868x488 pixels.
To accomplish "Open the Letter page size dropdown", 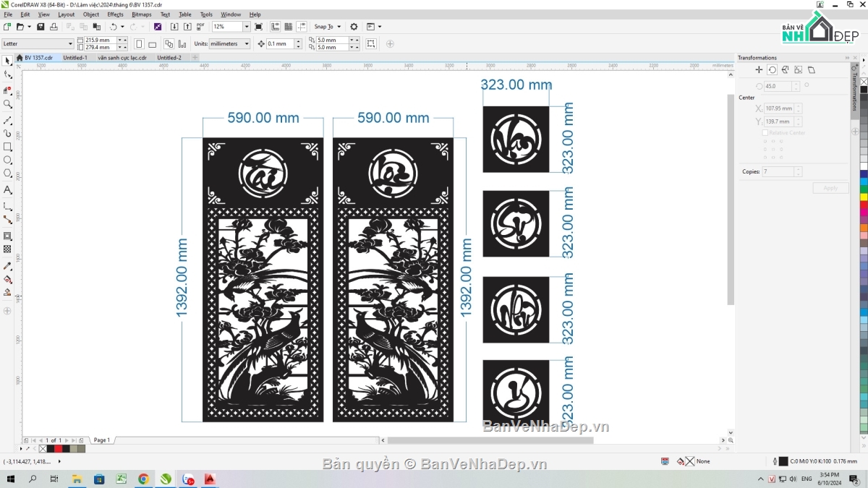I will tap(70, 44).
